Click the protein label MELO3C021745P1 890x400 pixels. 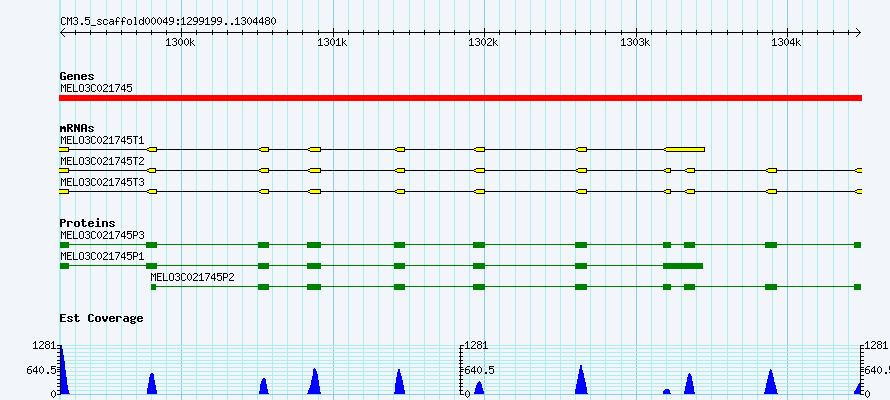point(102,256)
